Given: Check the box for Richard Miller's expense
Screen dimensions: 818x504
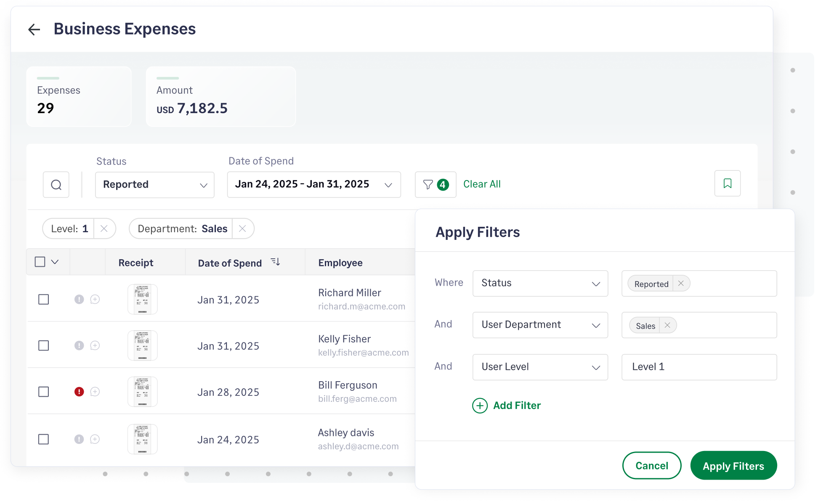Looking at the screenshot, I should (x=44, y=300).
